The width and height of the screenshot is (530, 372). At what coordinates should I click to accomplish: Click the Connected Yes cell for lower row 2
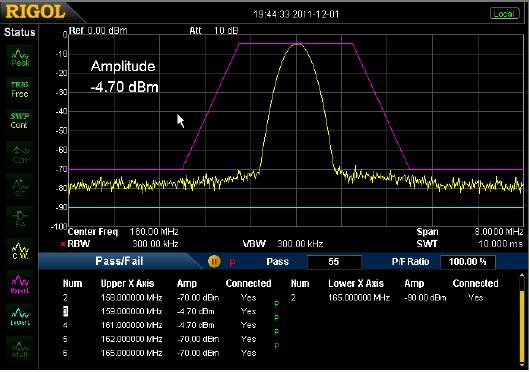pos(476,298)
